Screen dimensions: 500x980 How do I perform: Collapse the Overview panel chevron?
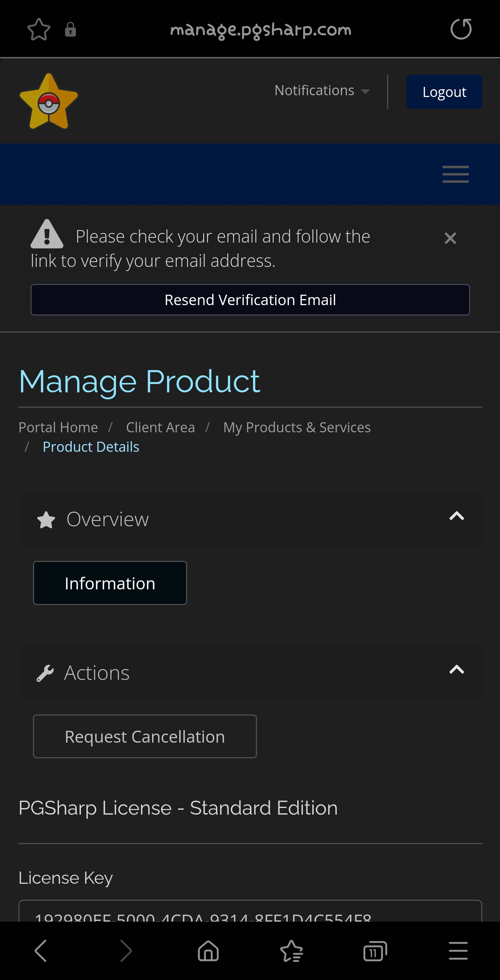(457, 516)
